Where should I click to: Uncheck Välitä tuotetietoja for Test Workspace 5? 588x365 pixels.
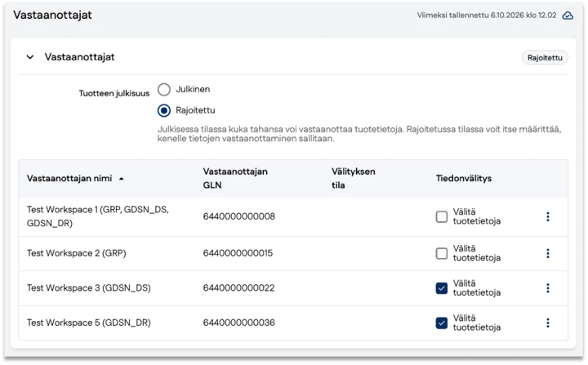tap(441, 323)
